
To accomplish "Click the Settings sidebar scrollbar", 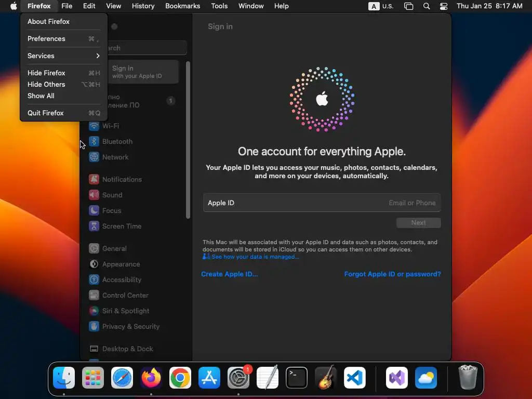I will pos(188,140).
